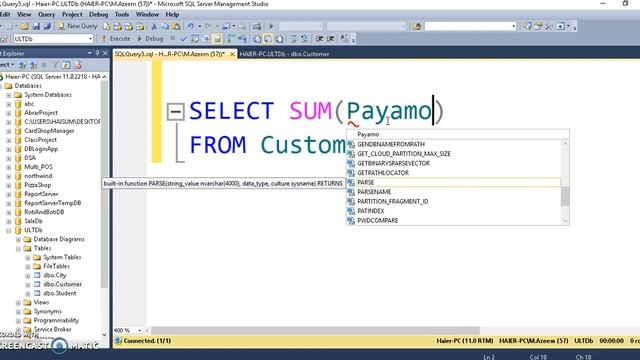Click Execute to run the query

click(x=116, y=39)
